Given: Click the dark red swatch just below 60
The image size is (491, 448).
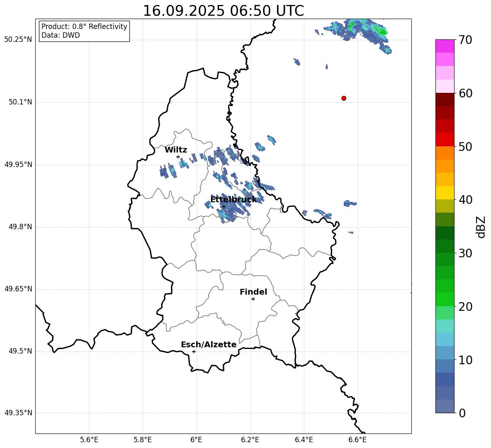Looking at the screenshot, I should click(445, 99).
